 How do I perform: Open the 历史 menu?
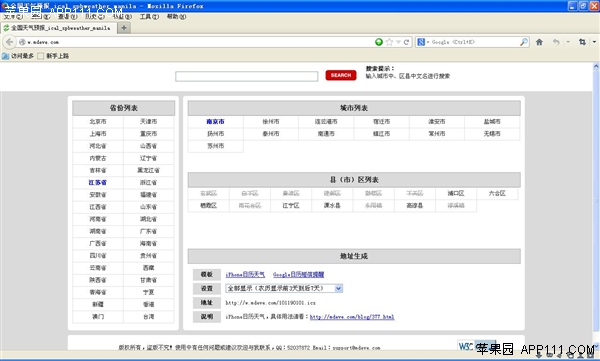95,16
